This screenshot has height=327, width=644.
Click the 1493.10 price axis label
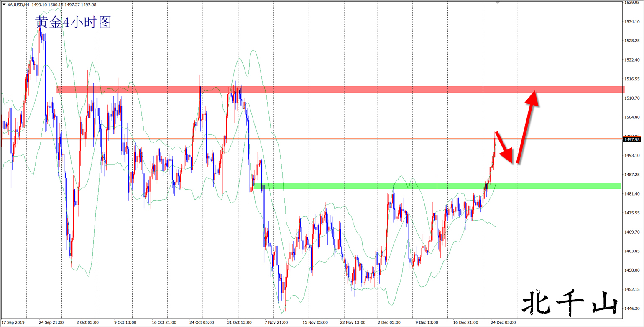632,155
